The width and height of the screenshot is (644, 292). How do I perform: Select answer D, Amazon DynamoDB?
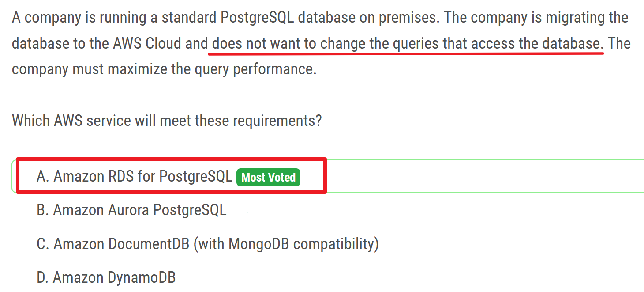pyautogui.click(x=106, y=278)
